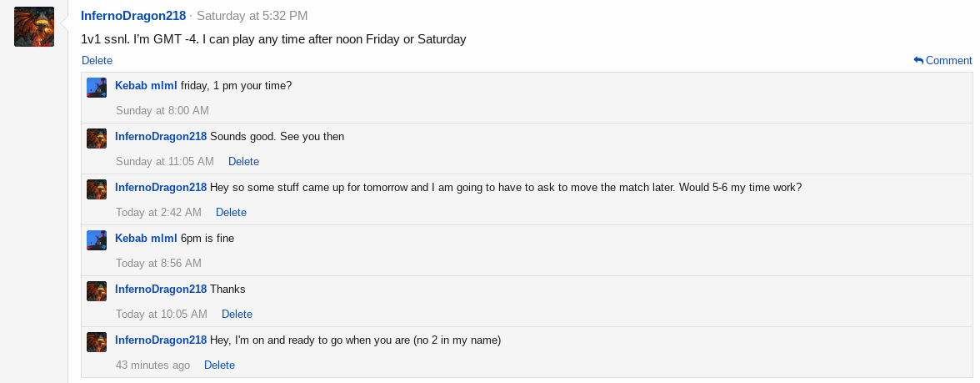Click the 'Saturday at 5:32 PM' post timestamp

click(252, 16)
